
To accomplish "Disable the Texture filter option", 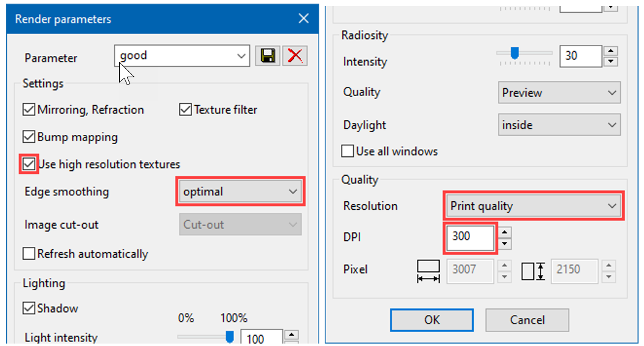I will pyautogui.click(x=185, y=110).
